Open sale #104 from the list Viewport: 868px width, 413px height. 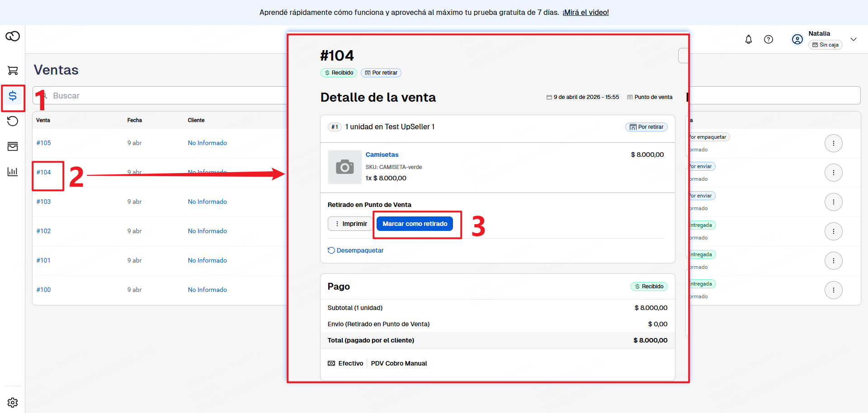pyautogui.click(x=44, y=172)
